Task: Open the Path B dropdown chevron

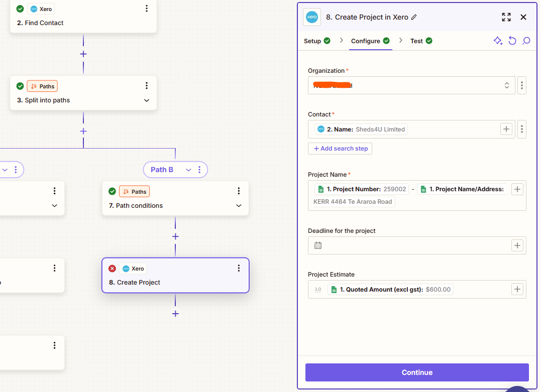Action: (188, 170)
